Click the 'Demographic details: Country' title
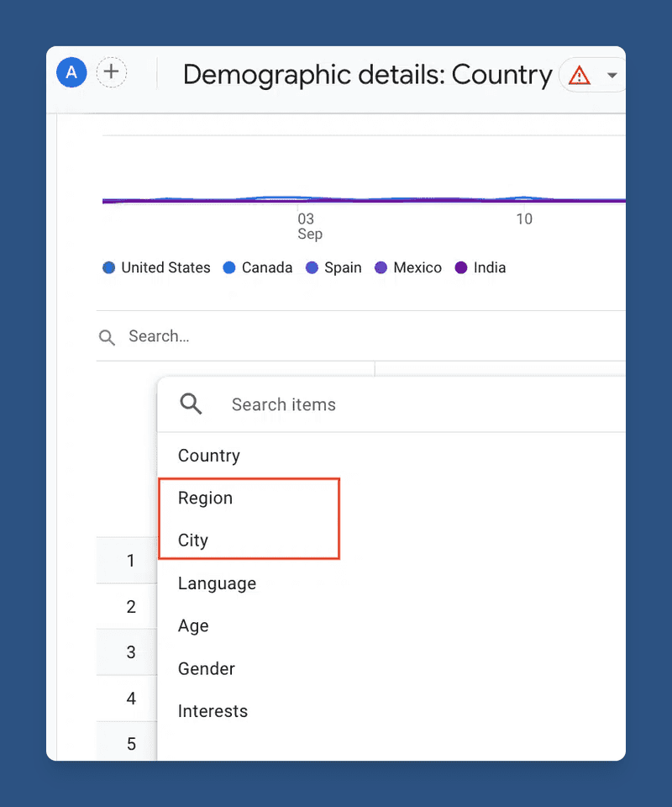672x807 pixels. 368,75
